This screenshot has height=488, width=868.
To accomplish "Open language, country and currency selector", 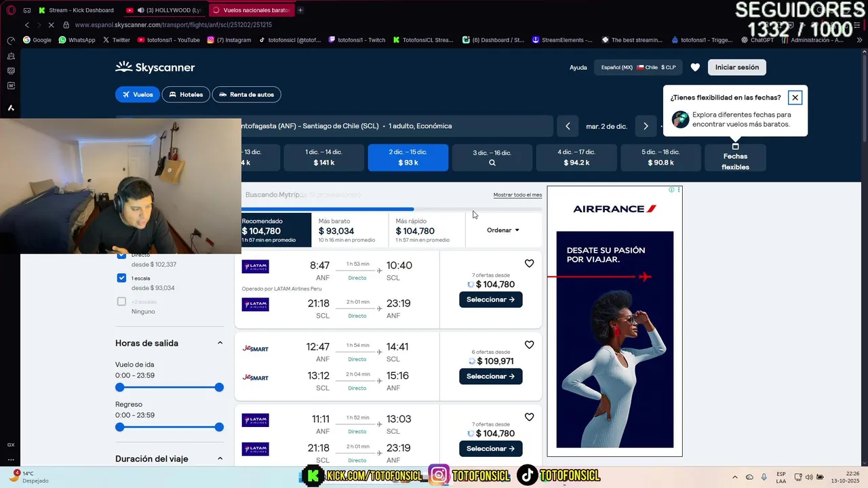I will coord(638,67).
